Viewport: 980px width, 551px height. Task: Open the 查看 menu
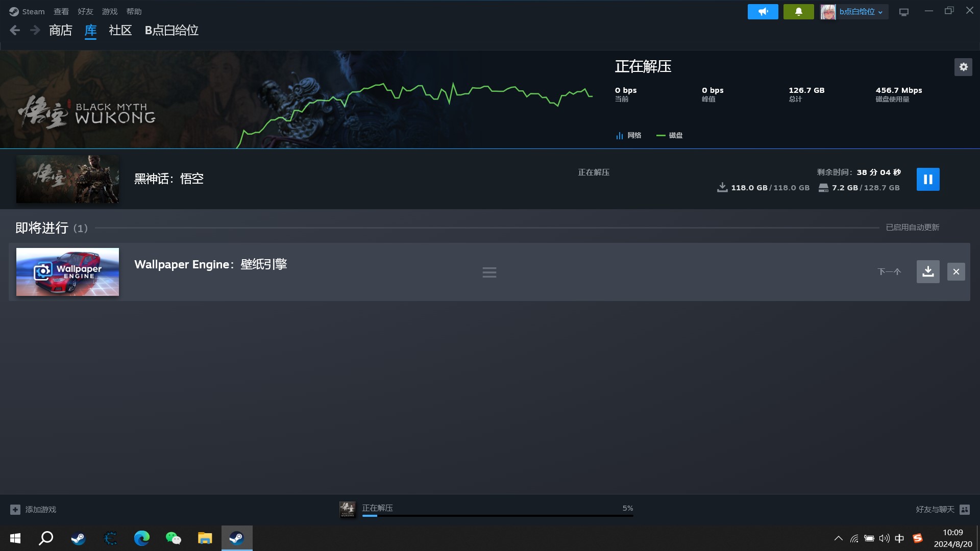click(61, 11)
